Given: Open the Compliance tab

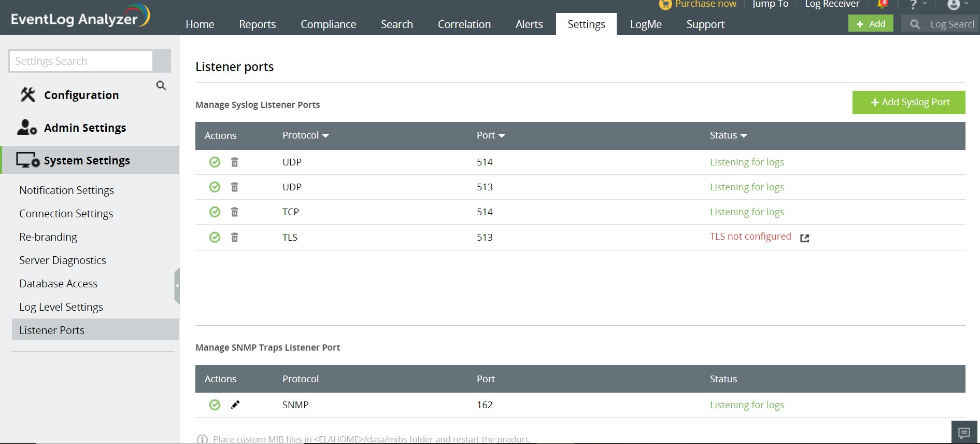Looking at the screenshot, I should click(329, 24).
